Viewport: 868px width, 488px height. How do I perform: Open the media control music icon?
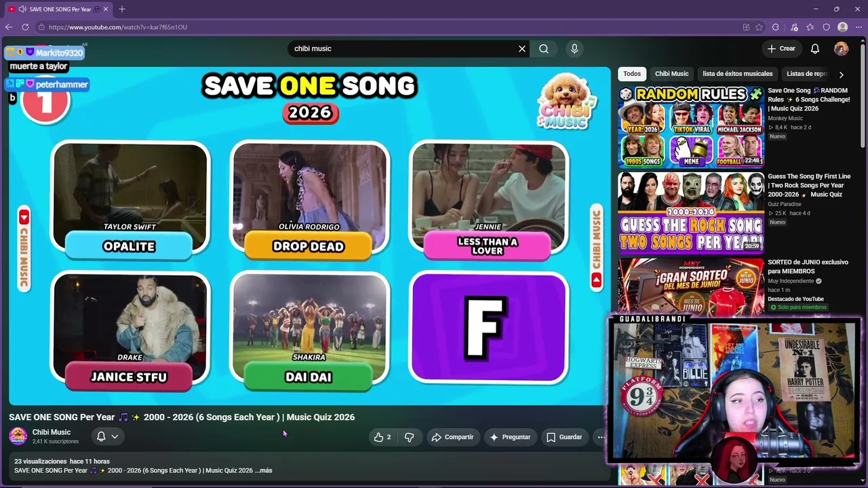tap(794, 27)
